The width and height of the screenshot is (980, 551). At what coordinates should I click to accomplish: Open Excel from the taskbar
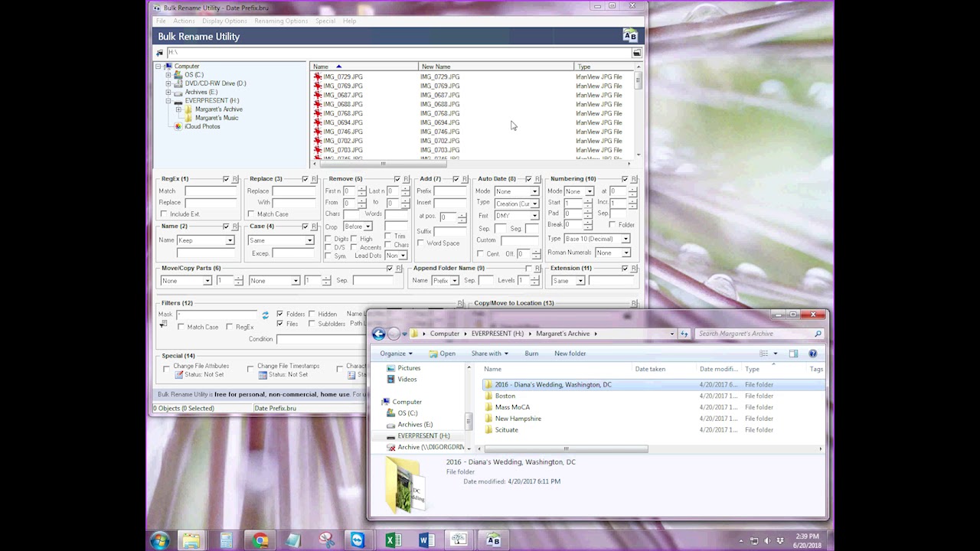point(394,540)
